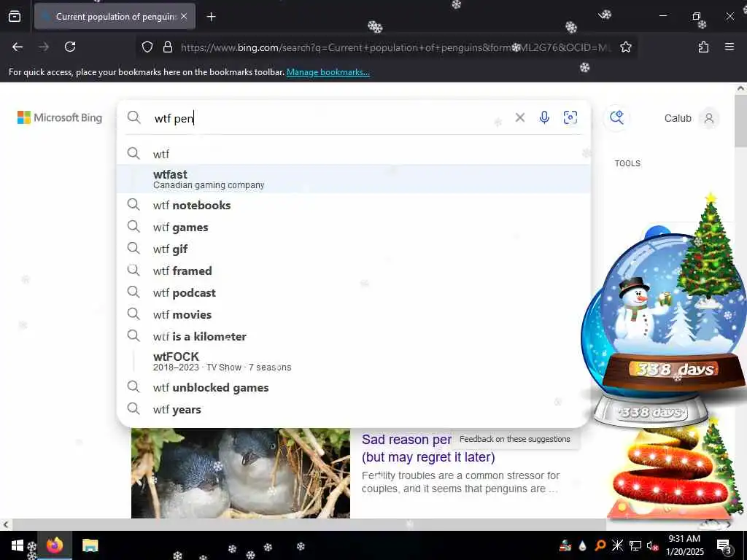Click the site padlock icon
This screenshot has width=747, height=560.
coord(168,47)
